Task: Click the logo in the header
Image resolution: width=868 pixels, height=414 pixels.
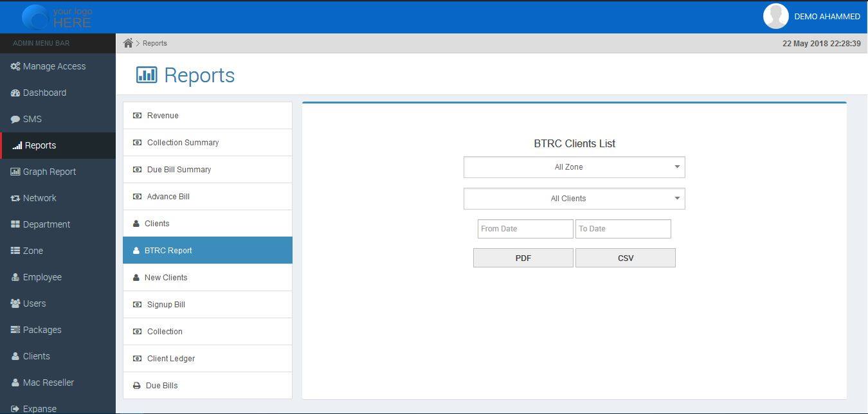Action: pos(57,17)
